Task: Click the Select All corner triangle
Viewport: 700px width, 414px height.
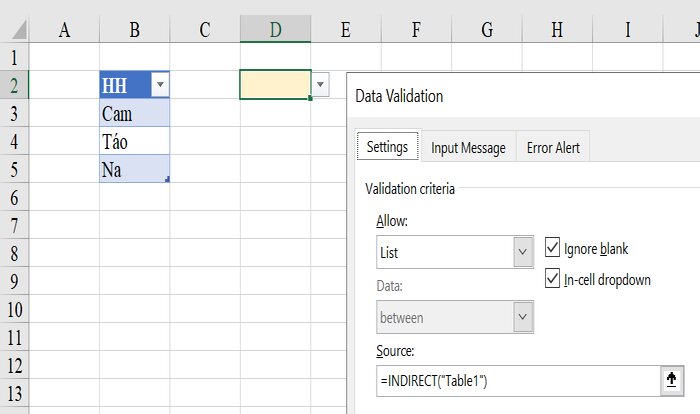Action: tap(19, 30)
